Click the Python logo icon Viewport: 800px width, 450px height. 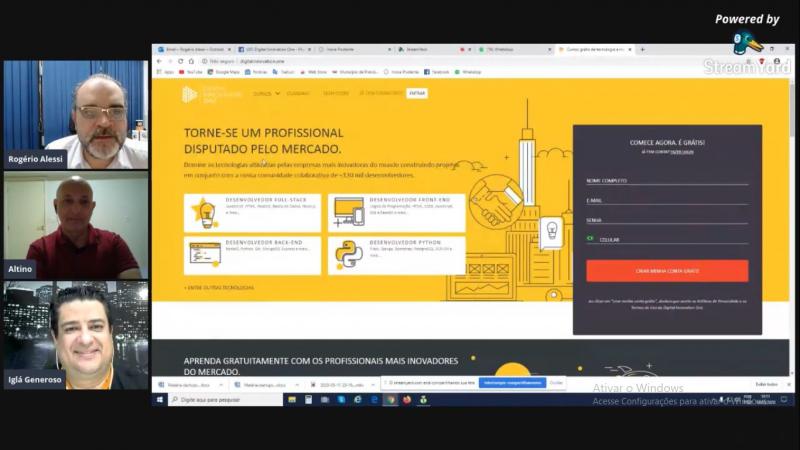[349, 255]
